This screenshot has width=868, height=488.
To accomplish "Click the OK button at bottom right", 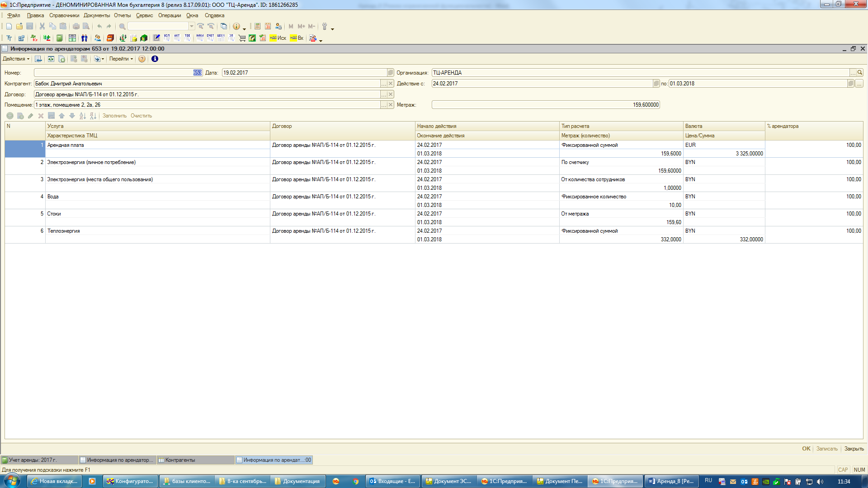I will [806, 449].
